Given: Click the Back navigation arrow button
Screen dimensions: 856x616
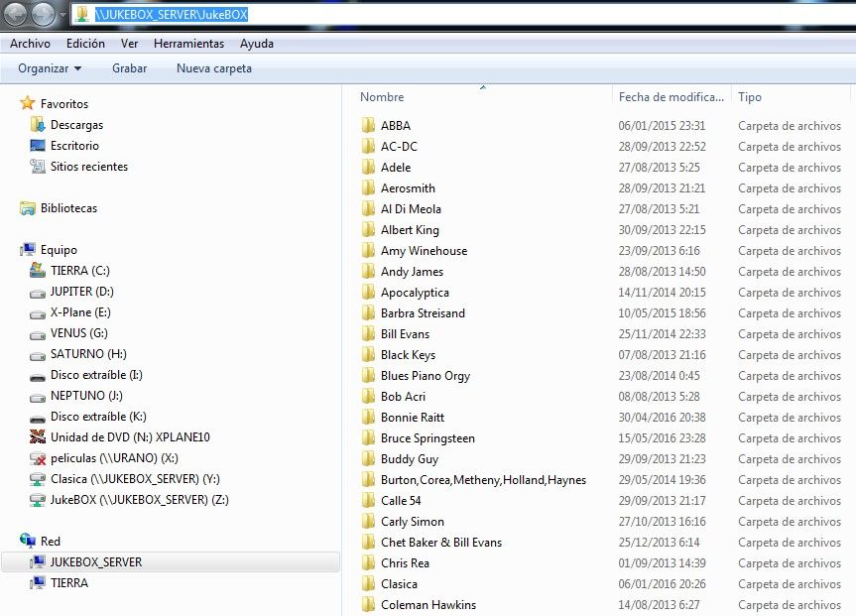Looking at the screenshot, I should pos(15,14).
